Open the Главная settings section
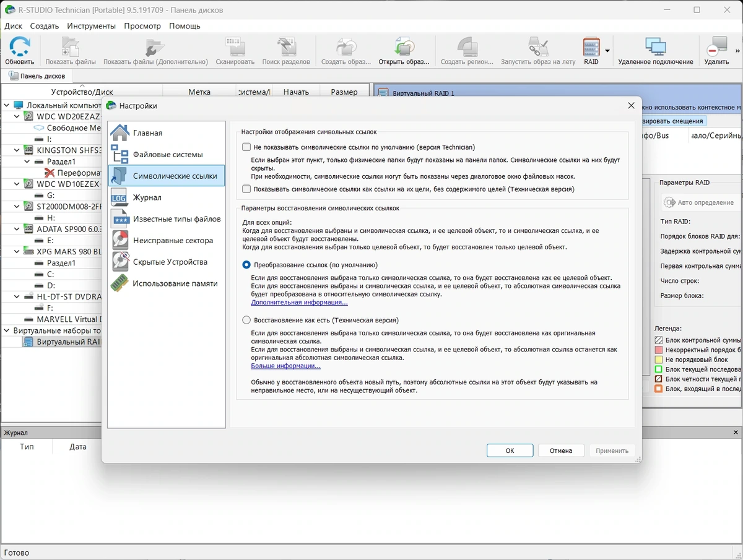 click(167, 133)
